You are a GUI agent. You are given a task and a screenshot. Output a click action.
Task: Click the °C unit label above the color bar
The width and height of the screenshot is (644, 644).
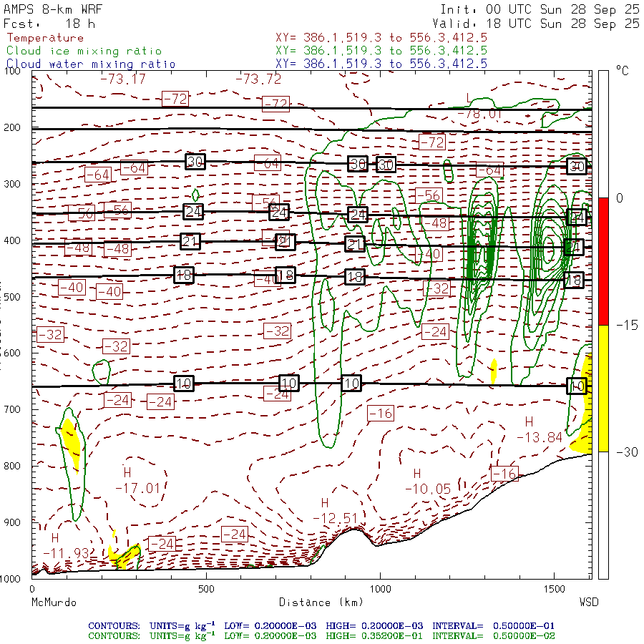tap(623, 71)
